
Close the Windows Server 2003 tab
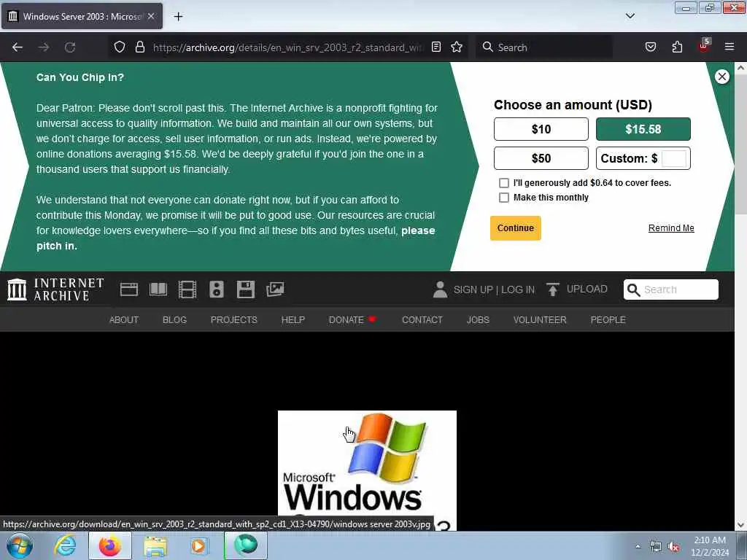(x=151, y=16)
